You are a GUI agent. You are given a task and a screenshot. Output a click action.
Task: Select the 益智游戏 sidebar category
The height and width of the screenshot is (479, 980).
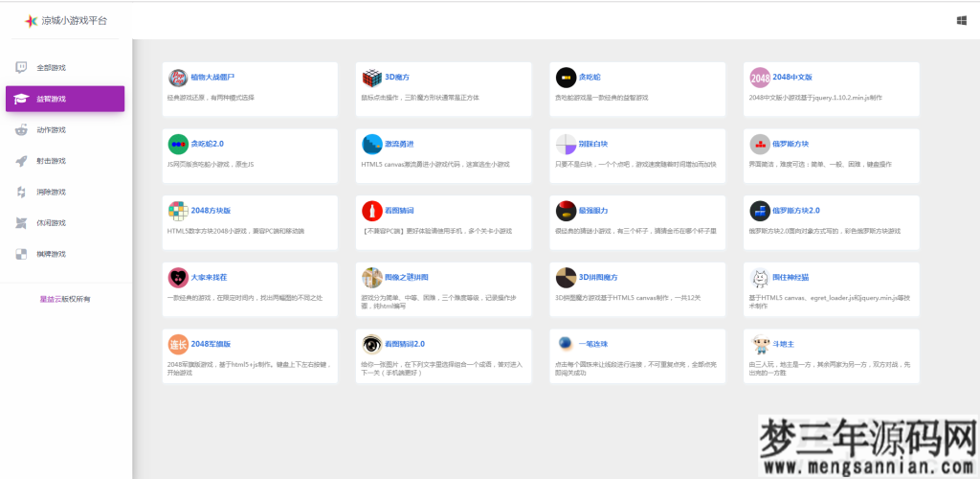[65, 99]
